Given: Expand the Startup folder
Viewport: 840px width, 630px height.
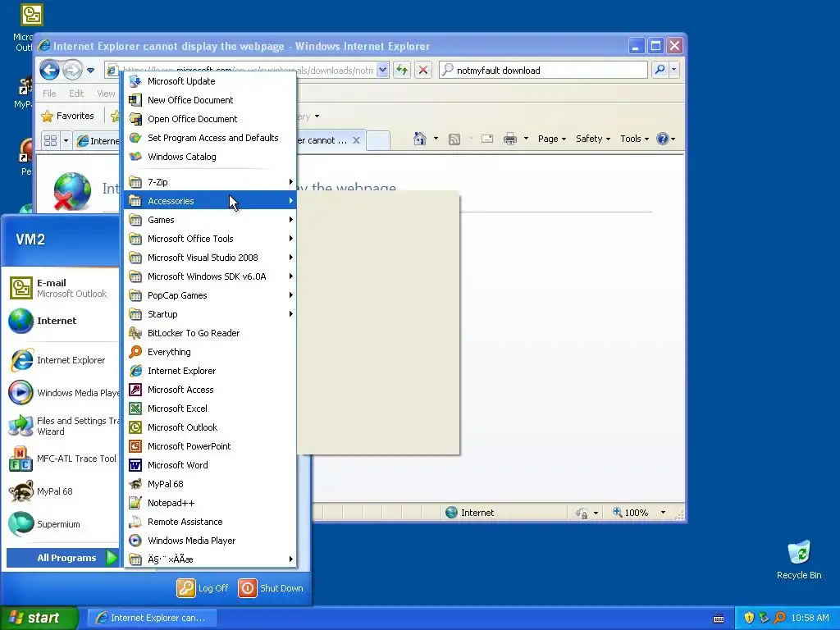Looking at the screenshot, I should (x=210, y=314).
